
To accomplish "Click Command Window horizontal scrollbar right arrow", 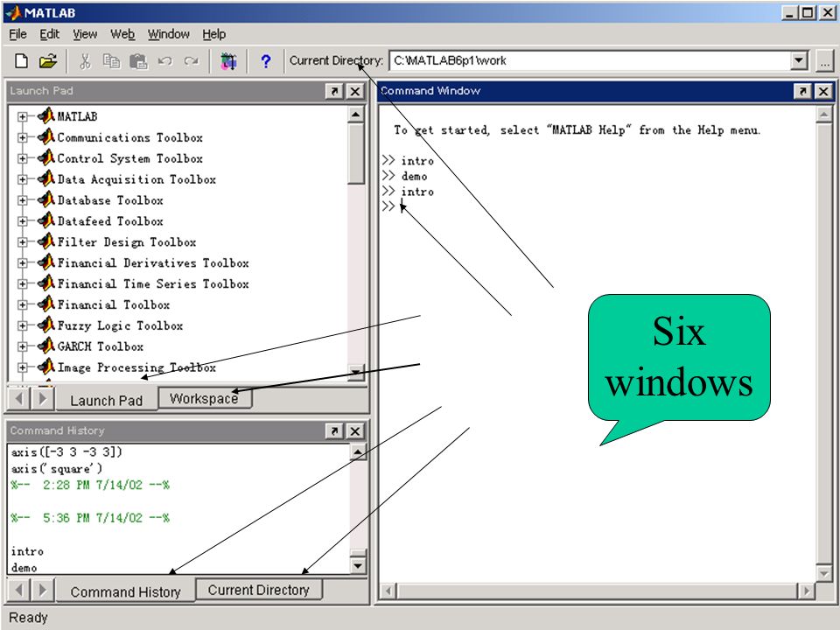I will [x=806, y=591].
